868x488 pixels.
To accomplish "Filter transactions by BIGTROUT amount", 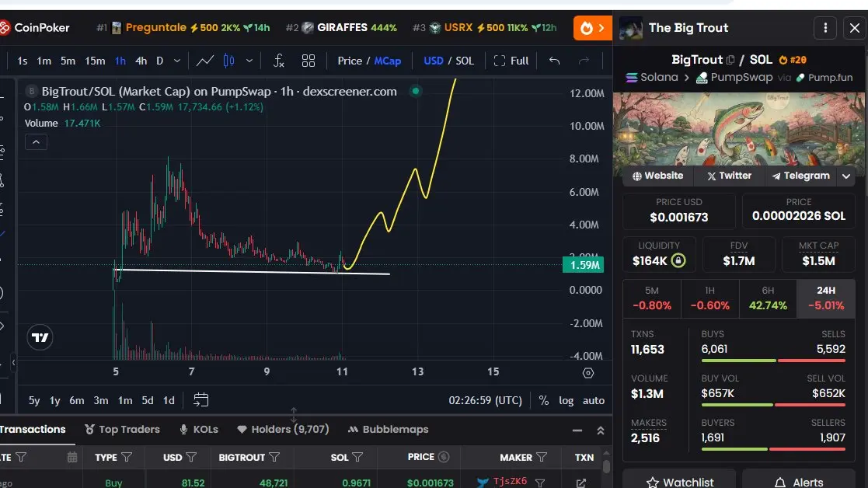I will [274, 457].
